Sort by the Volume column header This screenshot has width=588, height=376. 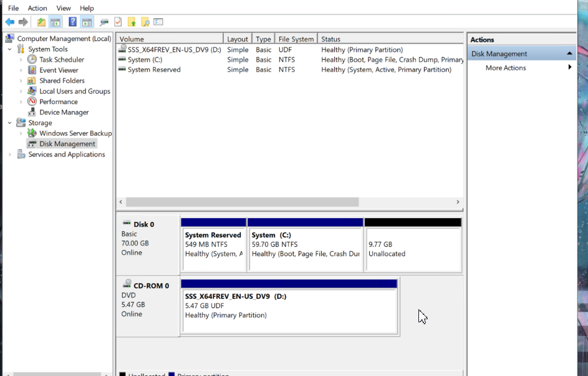[170, 39]
